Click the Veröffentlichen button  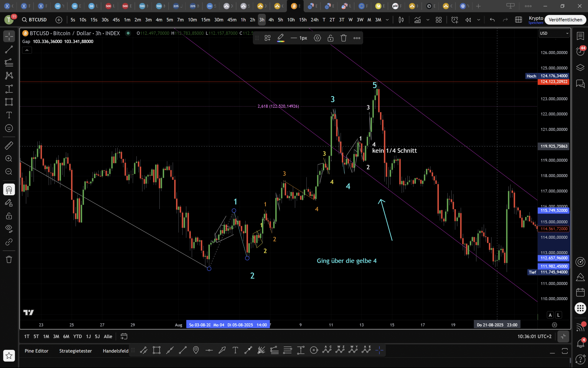point(565,20)
